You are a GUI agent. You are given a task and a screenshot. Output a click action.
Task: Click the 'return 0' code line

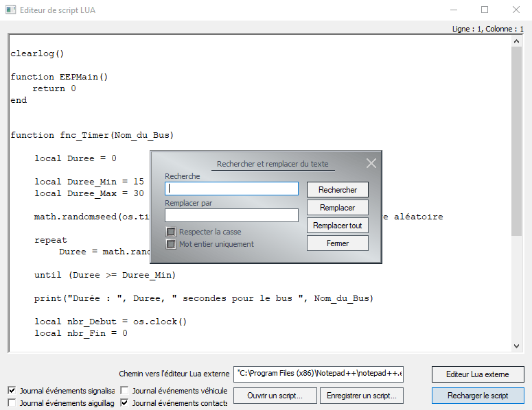(x=54, y=88)
